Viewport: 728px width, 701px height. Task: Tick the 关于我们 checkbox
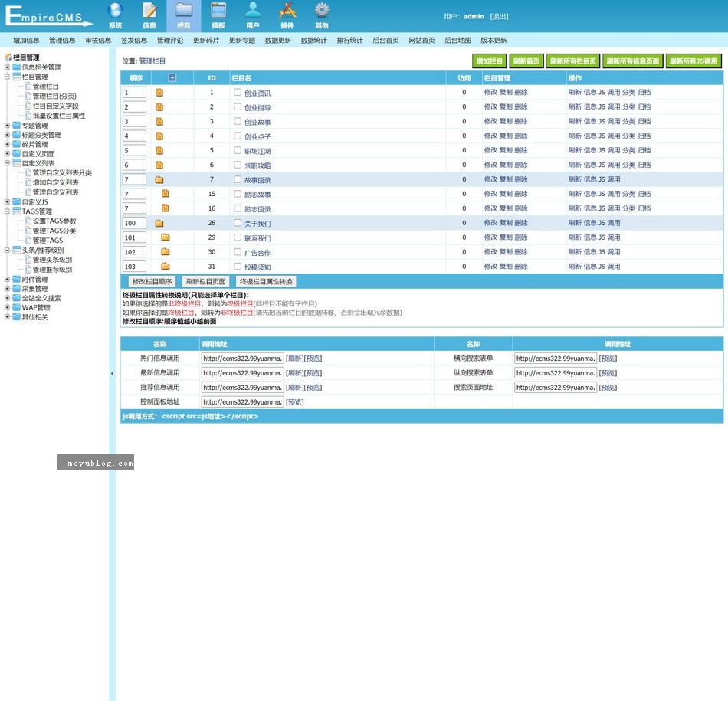pyautogui.click(x=238, y=222)
